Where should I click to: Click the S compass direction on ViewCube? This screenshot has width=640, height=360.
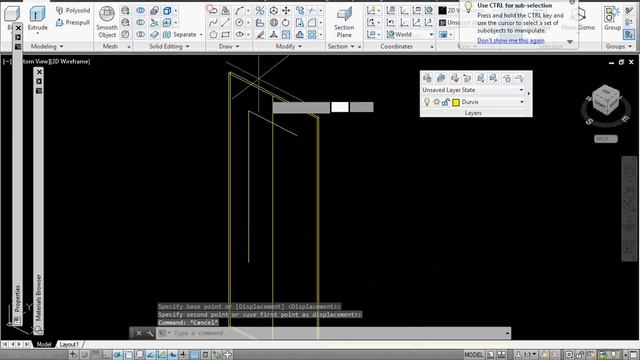pyautogui.click(x=589, y=121)
